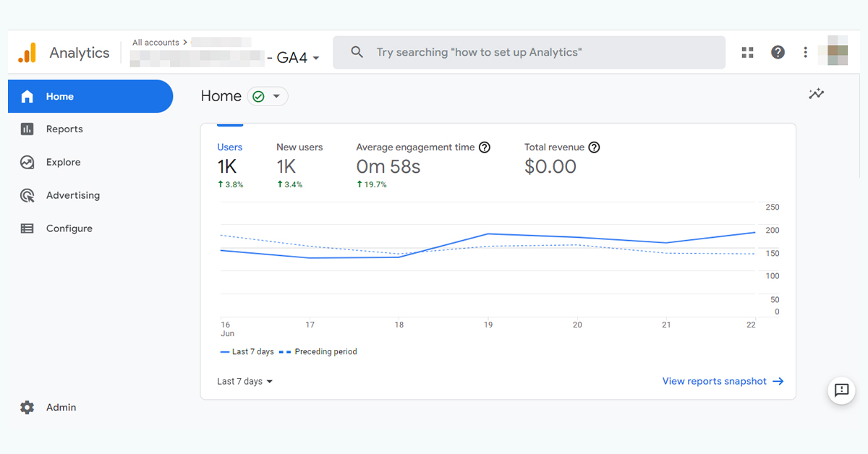Click the Admin gear icon
The height and width of the screenshot is (454, 868).
[27, 408]
